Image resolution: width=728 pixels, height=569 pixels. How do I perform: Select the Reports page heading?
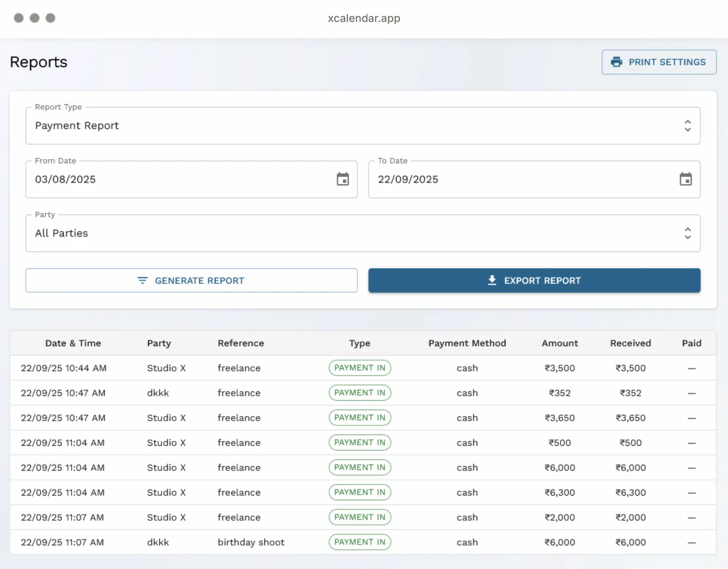pyautogui.click(x=38, y=62)
